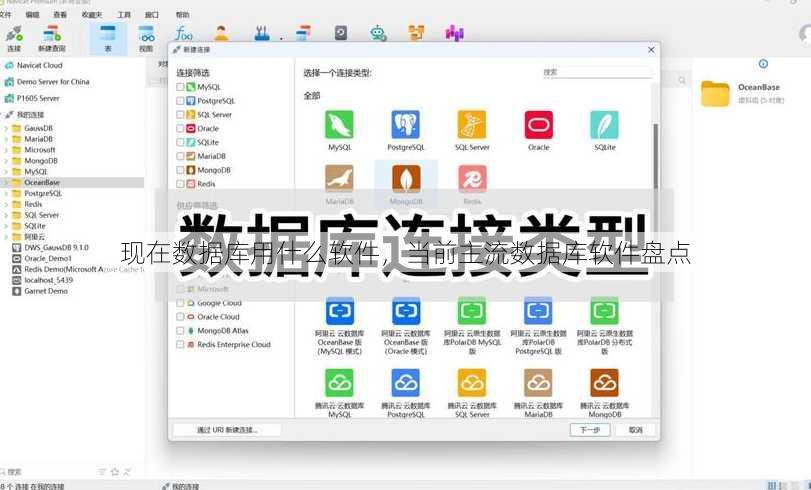The image size is (811, 490).
Task: Choose the MariaDB seal connection type icon
Action: tap(339, 179)
